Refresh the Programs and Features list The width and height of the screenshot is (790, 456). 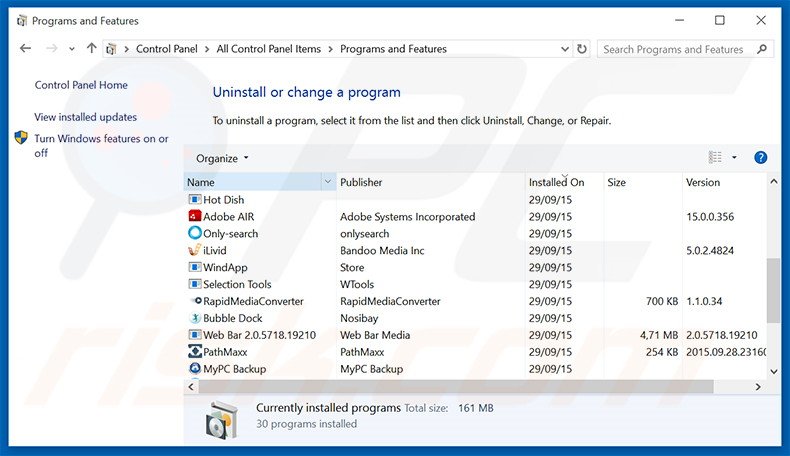tap(581, 49)
